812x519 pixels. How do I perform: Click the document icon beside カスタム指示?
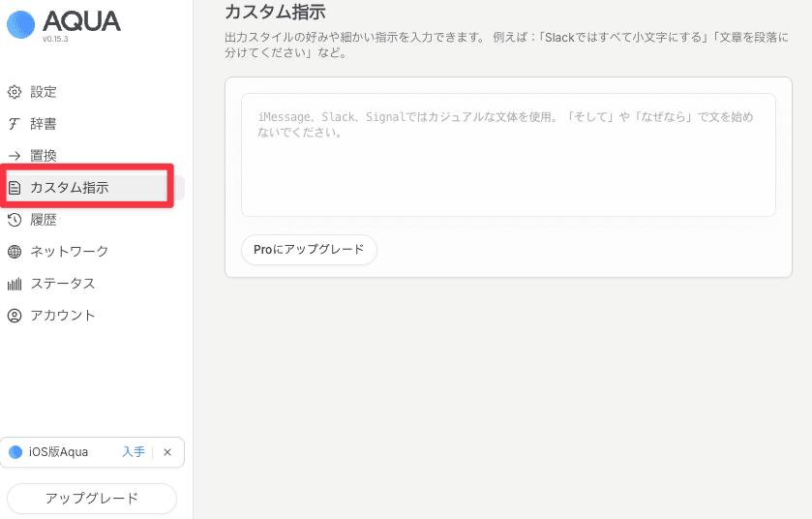pos(15,188)
